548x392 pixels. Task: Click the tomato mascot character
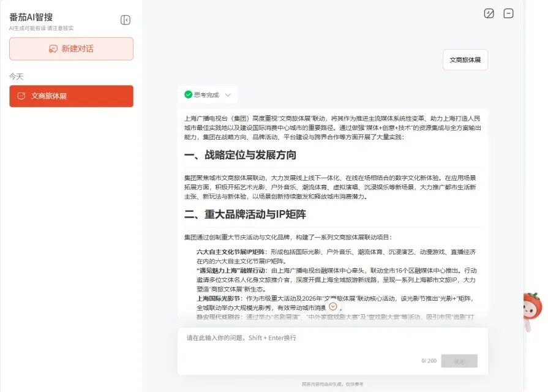tap(532, 311)
